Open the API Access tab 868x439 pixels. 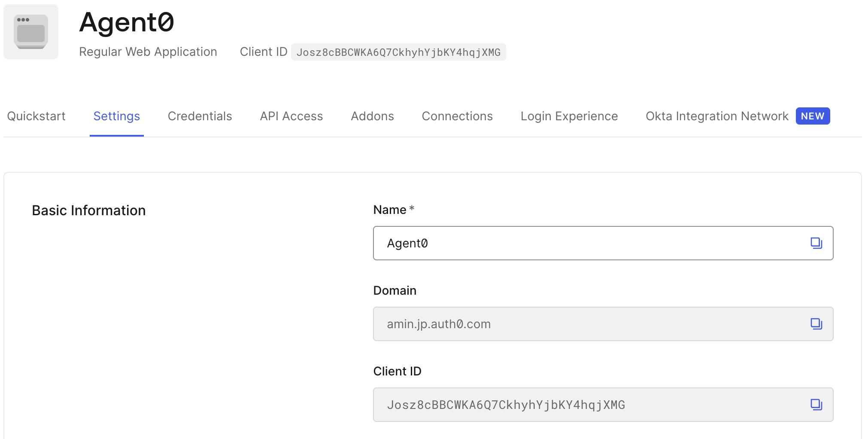[291, 116]
